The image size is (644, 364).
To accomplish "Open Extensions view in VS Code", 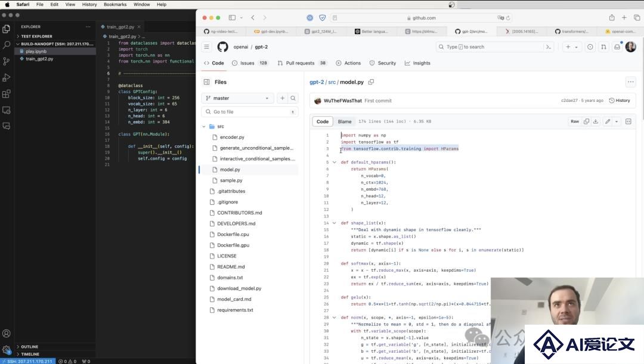I will click(x=6, y=94).
